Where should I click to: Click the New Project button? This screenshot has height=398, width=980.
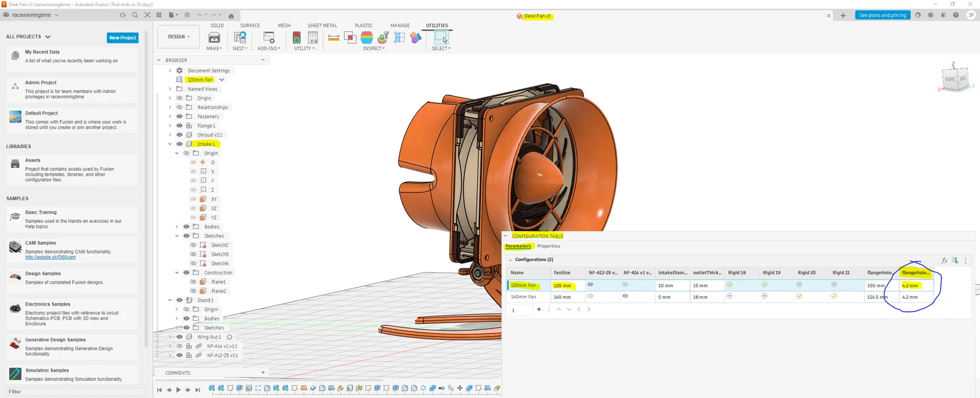tap(123, 38)
